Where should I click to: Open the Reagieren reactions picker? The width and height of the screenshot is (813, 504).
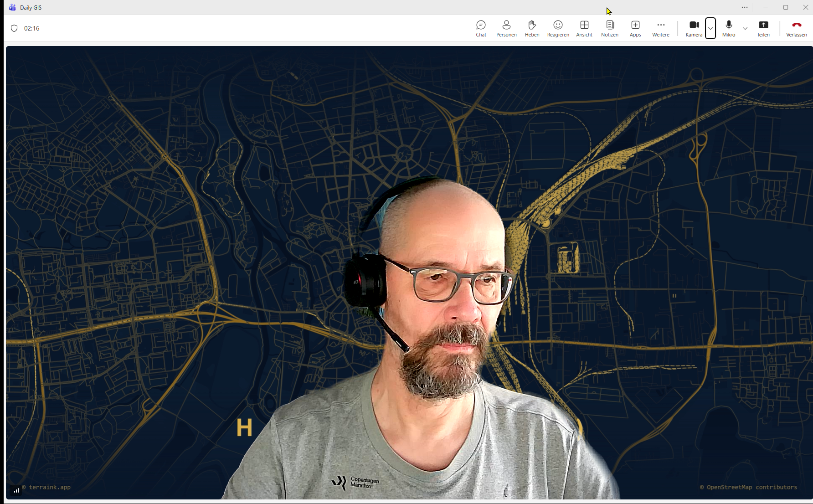pyautogui.click(x=558, y=28)
